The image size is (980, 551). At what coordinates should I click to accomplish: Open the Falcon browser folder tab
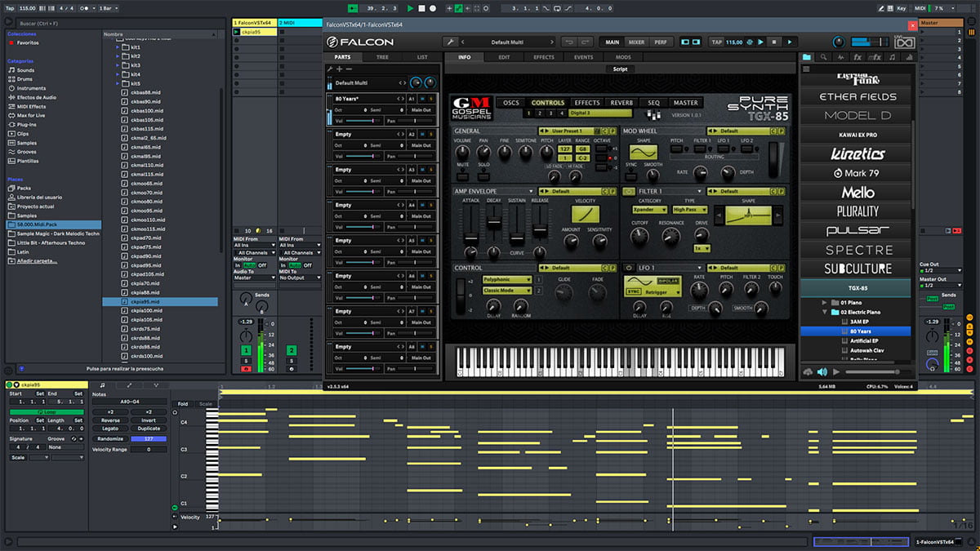(x=807, y=57)
